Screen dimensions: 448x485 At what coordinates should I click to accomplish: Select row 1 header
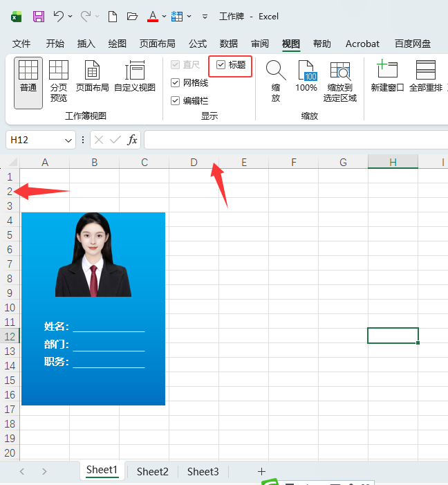click(10, 176)
